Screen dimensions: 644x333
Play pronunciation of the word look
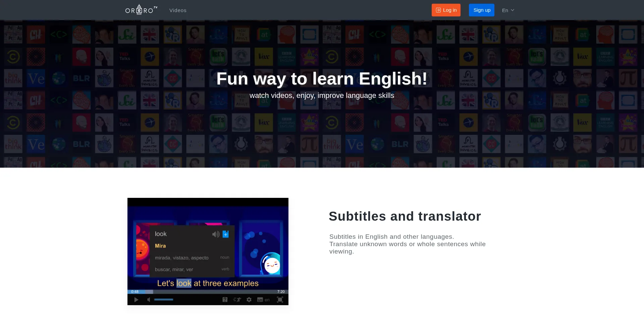pos(216,234)
